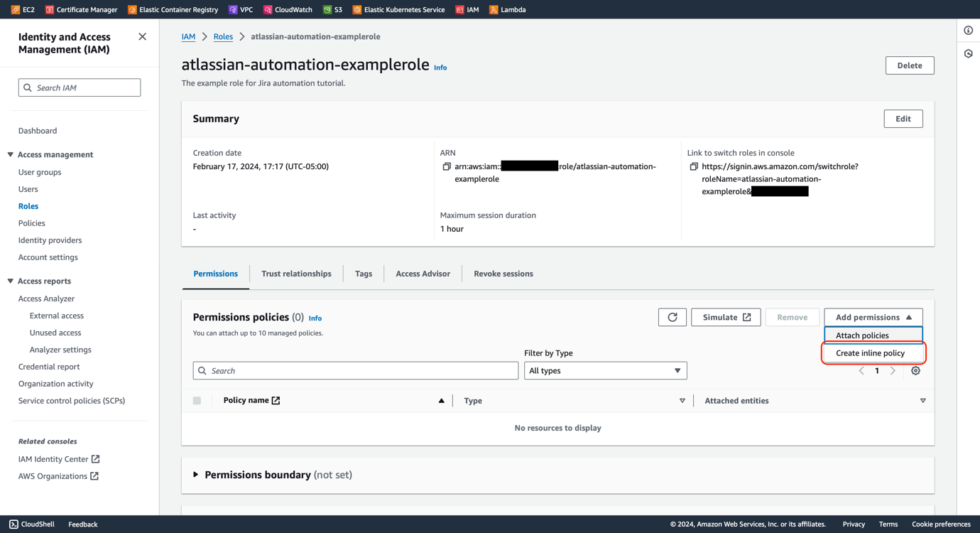Launch CloudShell from the footer
This screenshot has width=980, height=533.
(32, 524)
